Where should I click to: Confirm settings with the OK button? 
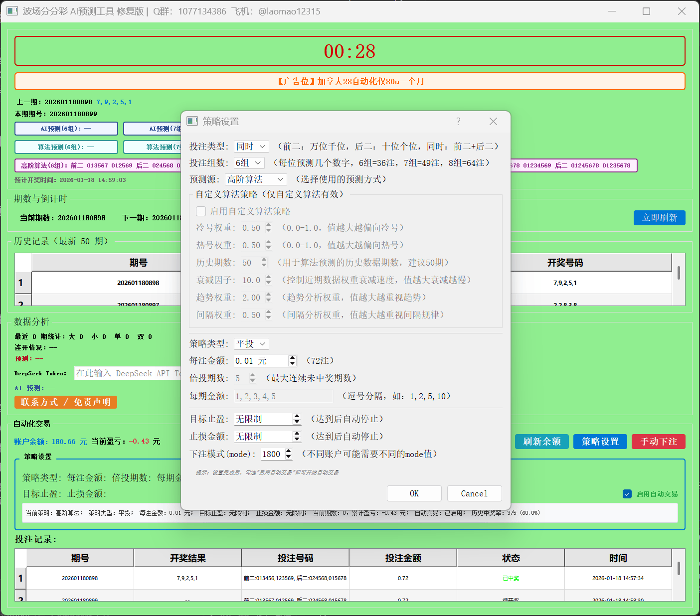(x=414, y=493)
